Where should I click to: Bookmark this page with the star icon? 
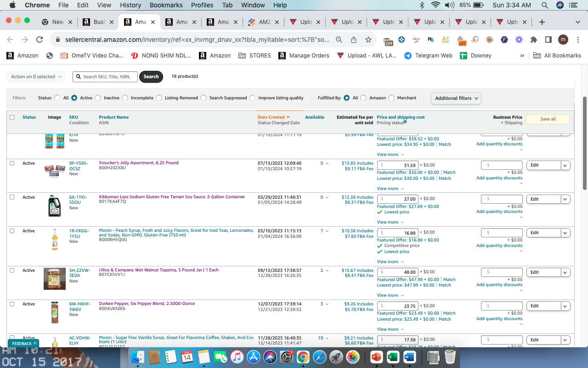pos(368,40)
